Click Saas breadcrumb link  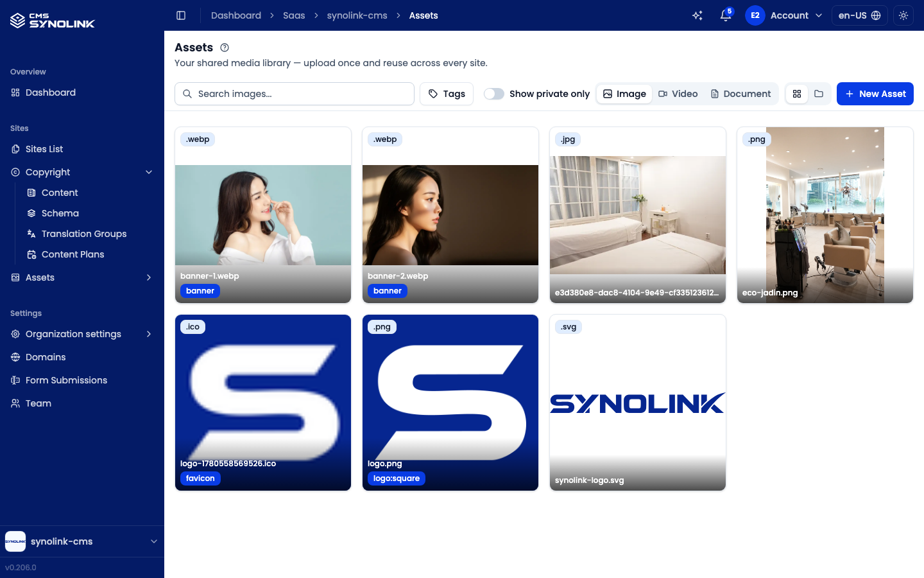294,15
